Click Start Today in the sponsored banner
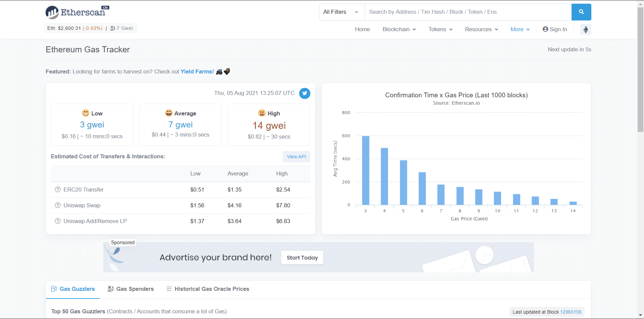The height and width of the screenshot is (319, 644). point(302,258)
